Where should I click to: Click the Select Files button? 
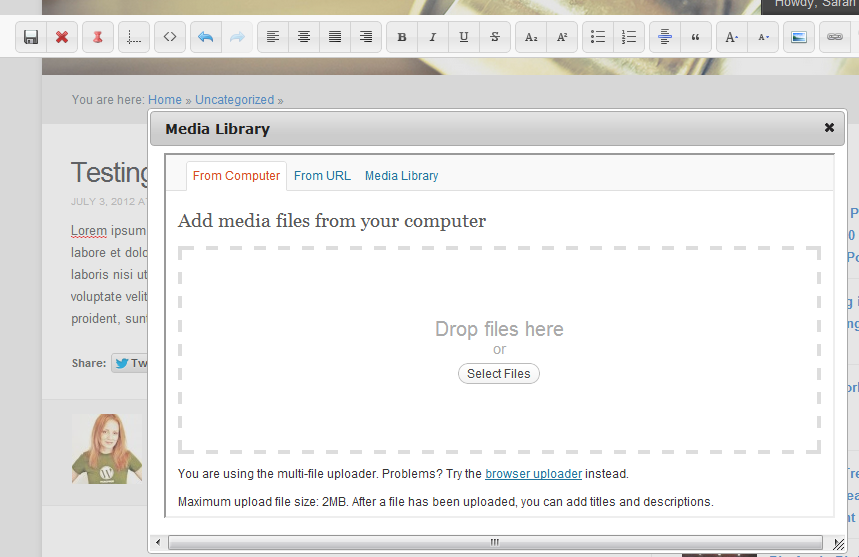(499, 374)
